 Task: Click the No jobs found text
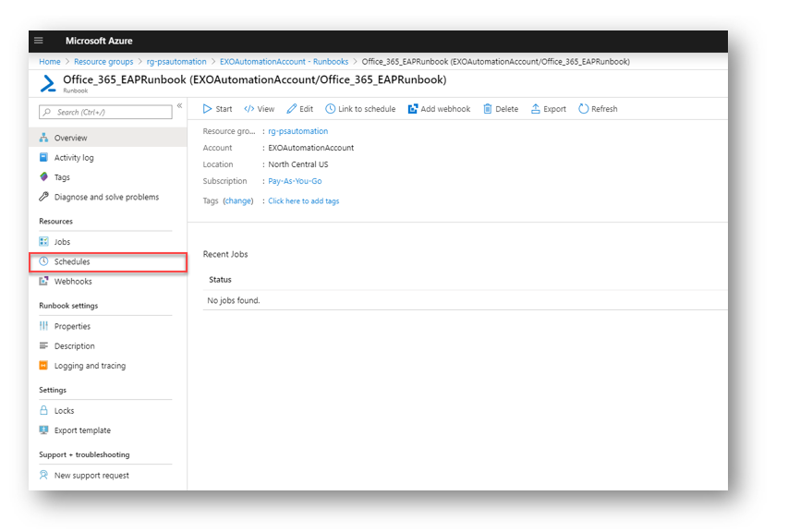click(234, 300)
